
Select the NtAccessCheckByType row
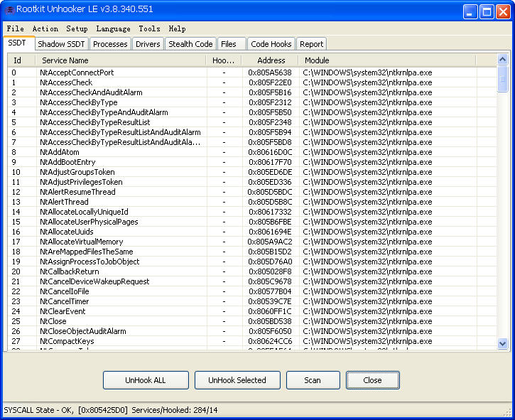click(x=252, y=102)
